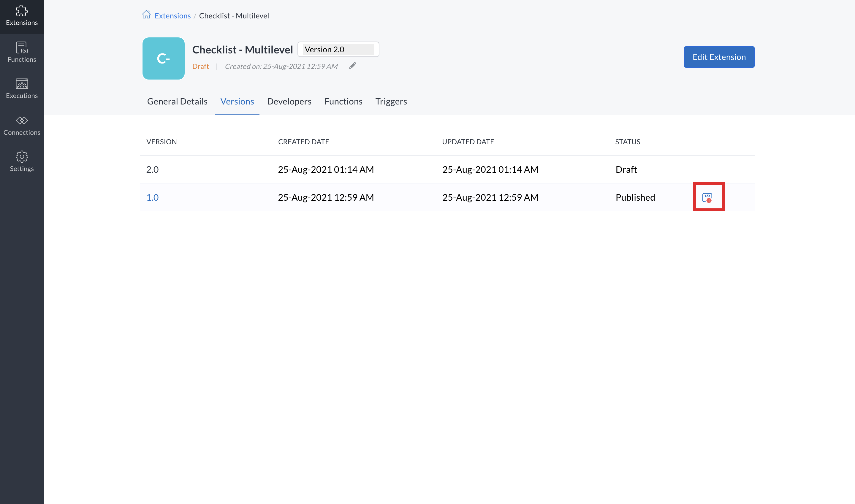Go to the Executions section
Viewport: 855px width, 504px height.
[22, 89]
